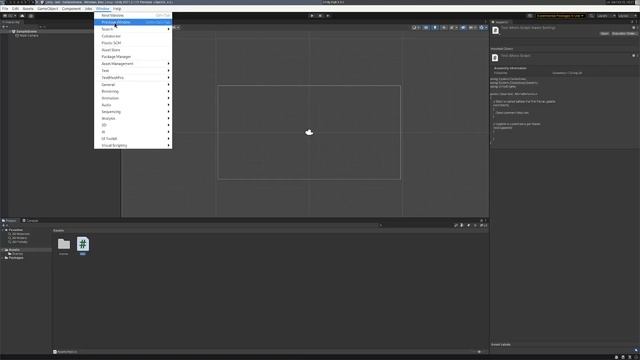Select All Models under Favorites
The height and width of the screenshot is (360, 640).
[x=20, y=238]
